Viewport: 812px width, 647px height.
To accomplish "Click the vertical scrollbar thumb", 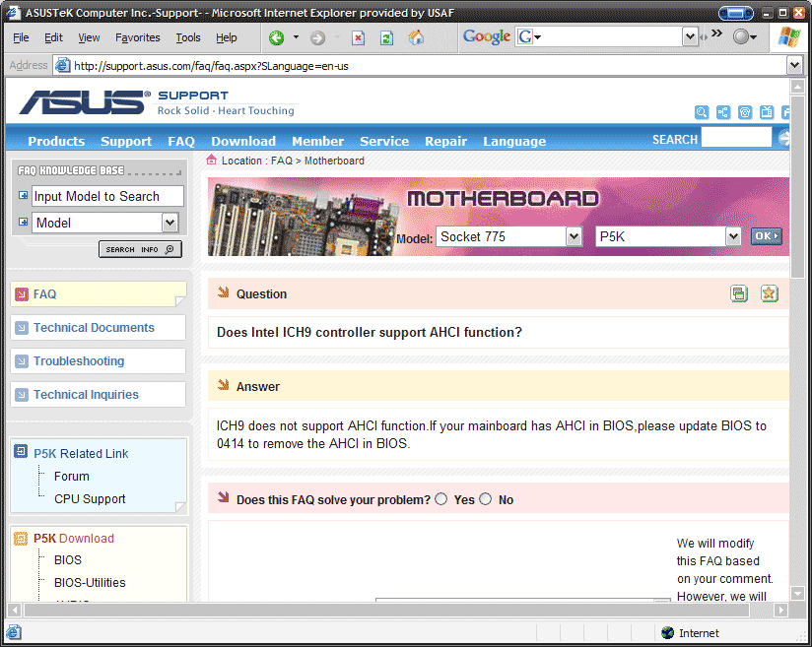I will coord(797,187).
